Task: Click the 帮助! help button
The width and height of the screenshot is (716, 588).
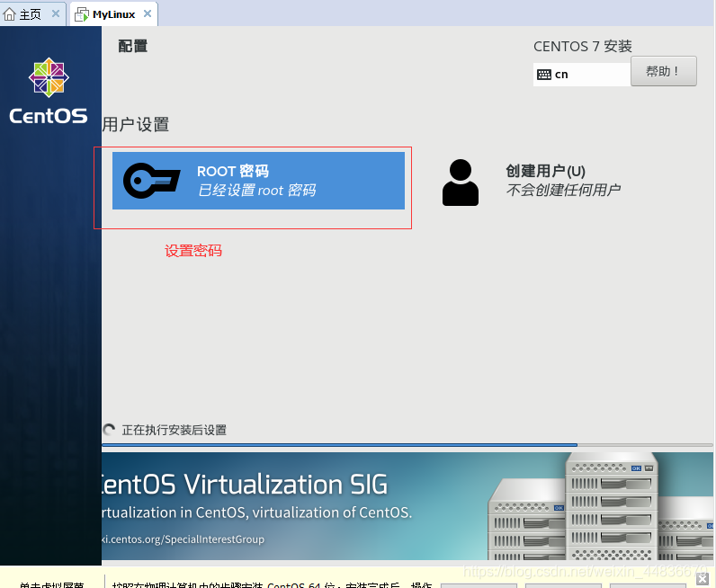Action: coord(664,71)
